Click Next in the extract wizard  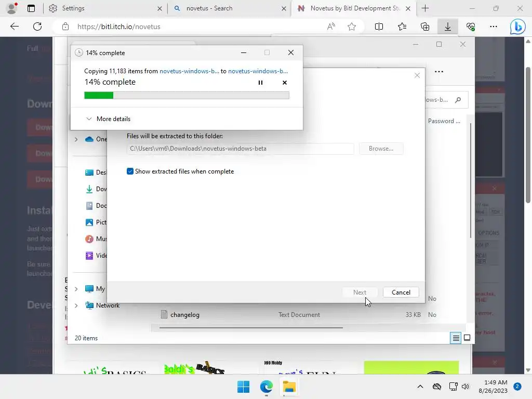click(360, 292)
